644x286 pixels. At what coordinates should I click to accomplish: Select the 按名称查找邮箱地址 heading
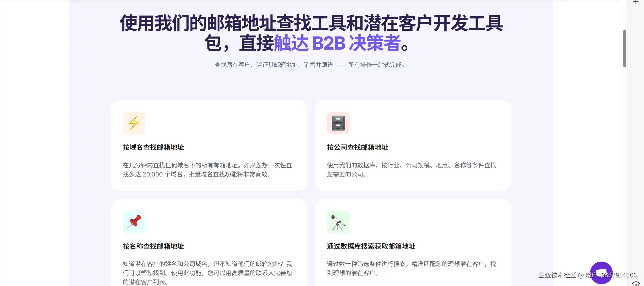coord(153,246)
